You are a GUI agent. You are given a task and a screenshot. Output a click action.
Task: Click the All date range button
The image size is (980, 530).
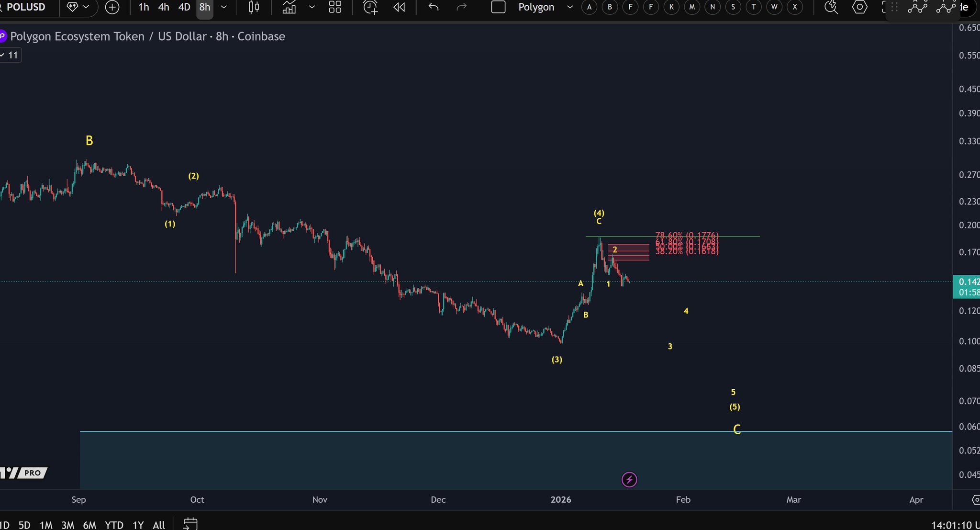click(x=159, y=525)
